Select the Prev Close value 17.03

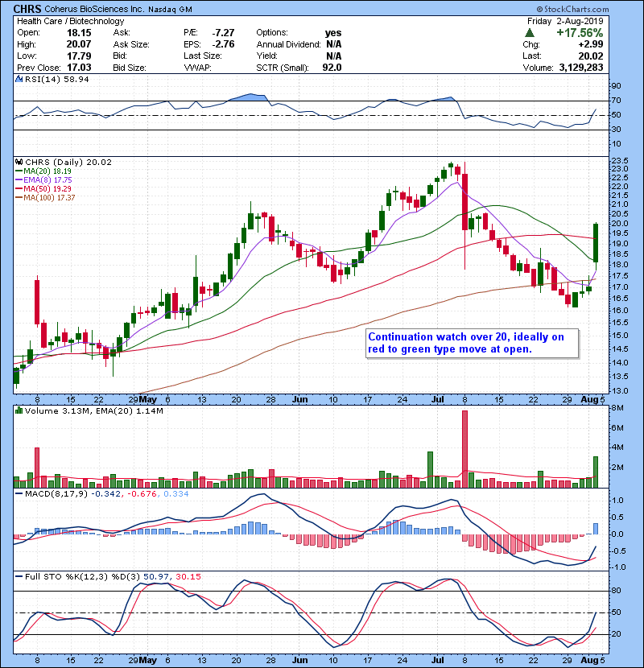point(79,68)
